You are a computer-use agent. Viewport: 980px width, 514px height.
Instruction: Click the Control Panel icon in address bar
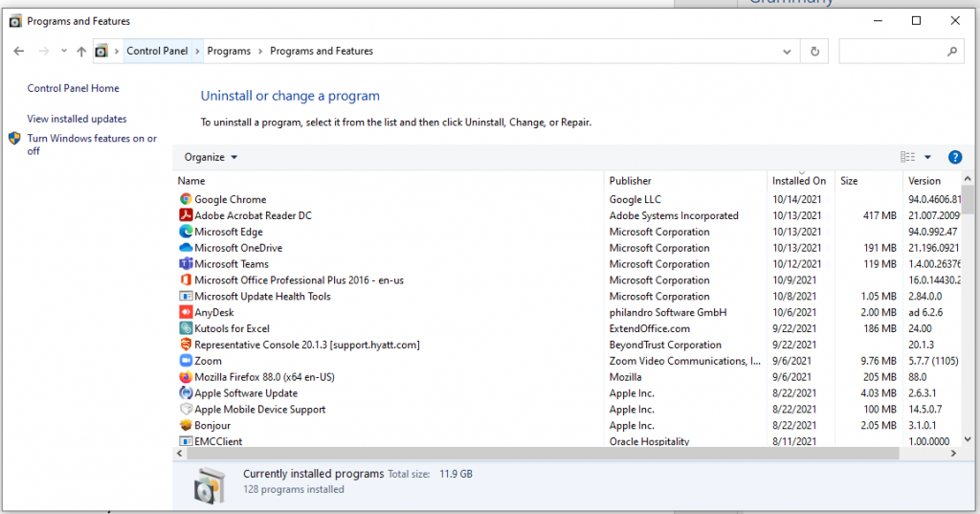[x=101, y=52]
